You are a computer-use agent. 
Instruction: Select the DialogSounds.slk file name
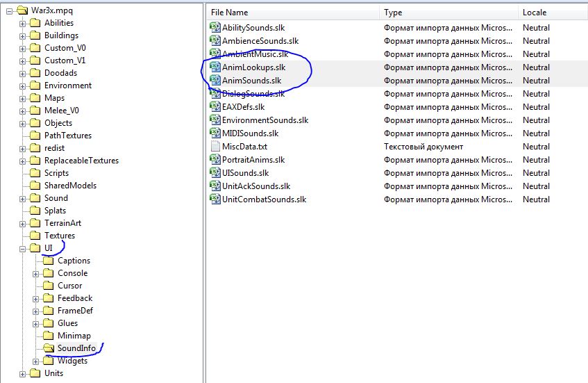[x=253, y=94]
